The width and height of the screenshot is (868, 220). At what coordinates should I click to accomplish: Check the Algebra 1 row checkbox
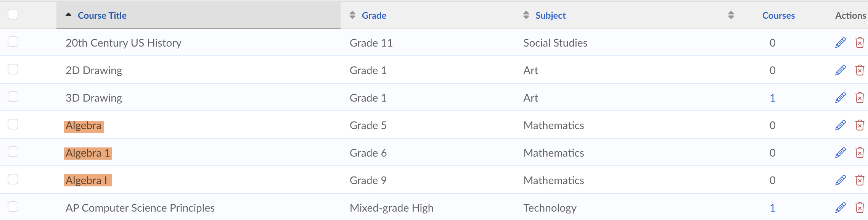(13, 152)
